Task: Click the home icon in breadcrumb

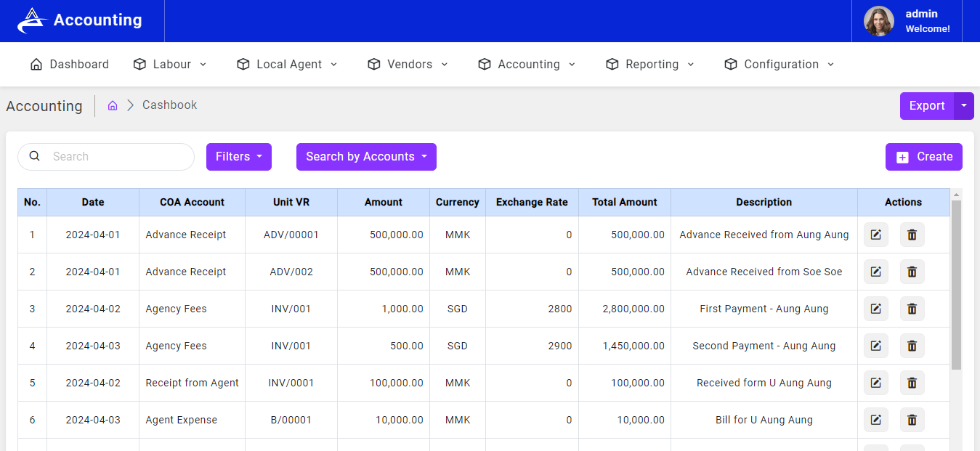Action: click(x=113, y=105)
